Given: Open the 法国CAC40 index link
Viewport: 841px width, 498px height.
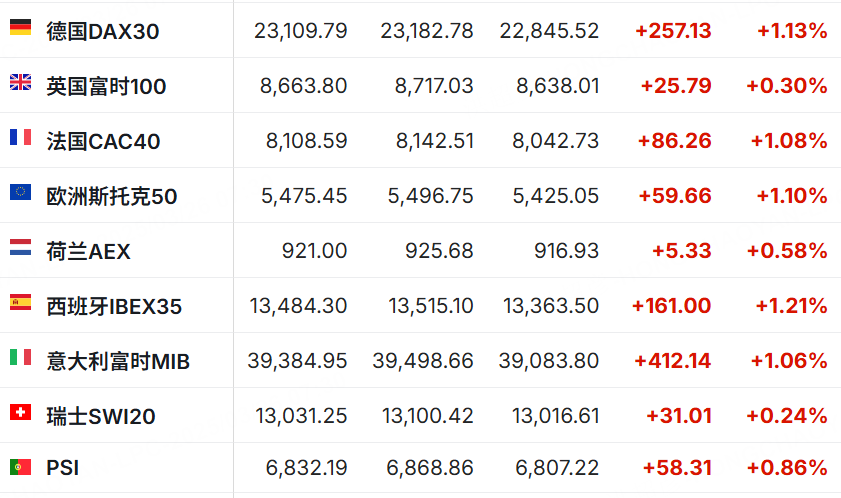Looking at the screenshot, I should (103, 142).
